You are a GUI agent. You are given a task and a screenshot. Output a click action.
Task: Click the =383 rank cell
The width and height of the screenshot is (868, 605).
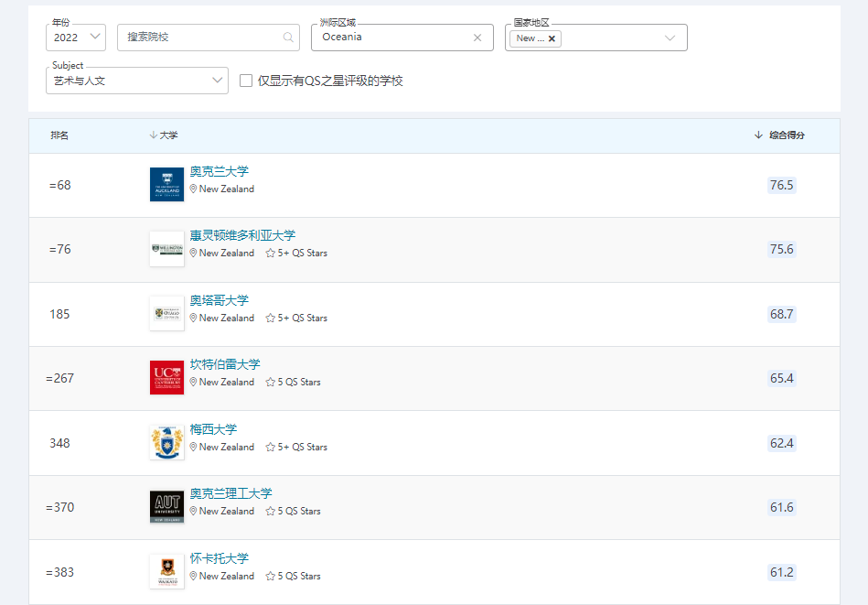coord(59,572)
